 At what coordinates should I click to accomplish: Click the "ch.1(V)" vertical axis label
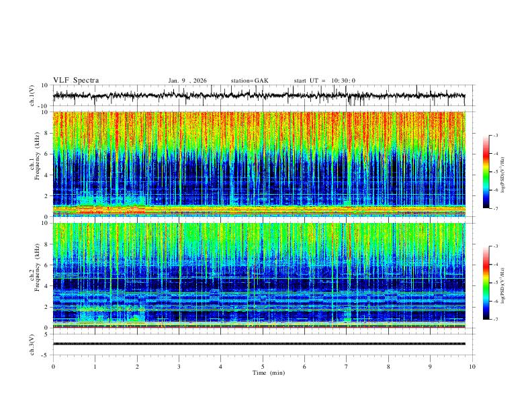coord(32,95)
